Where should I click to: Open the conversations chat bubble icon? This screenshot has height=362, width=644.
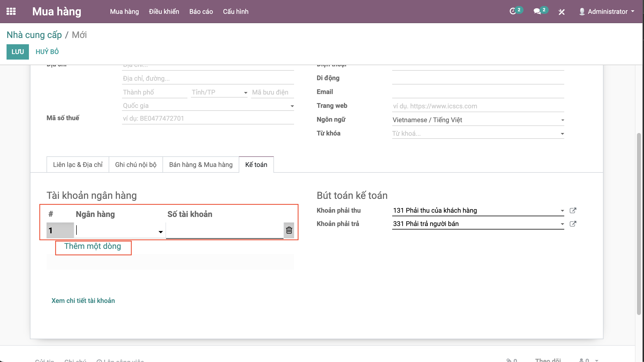(x=537, y=11)
